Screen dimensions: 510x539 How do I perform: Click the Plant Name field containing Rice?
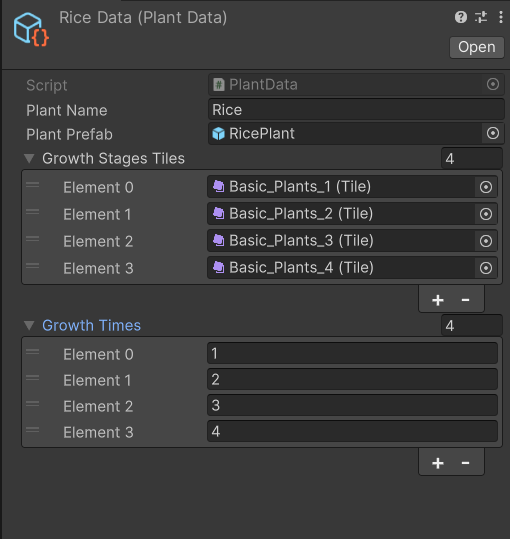click(x=356, y=110)
